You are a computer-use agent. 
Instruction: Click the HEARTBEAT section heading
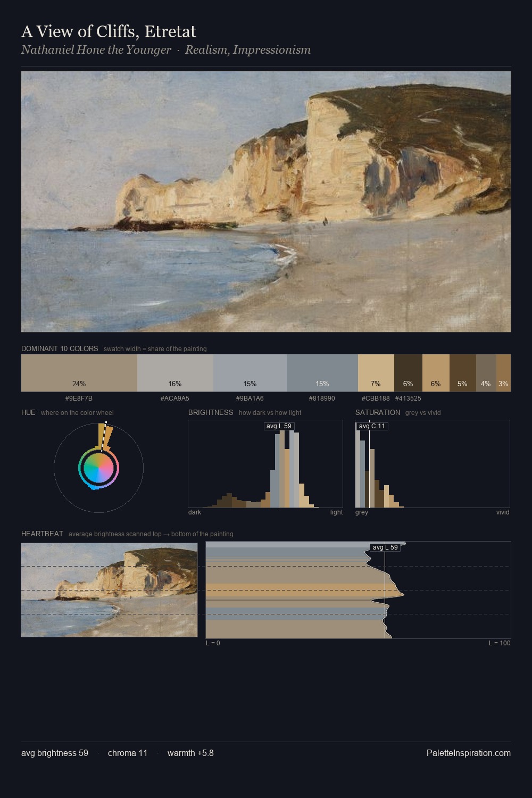click(x=42, y=534)
